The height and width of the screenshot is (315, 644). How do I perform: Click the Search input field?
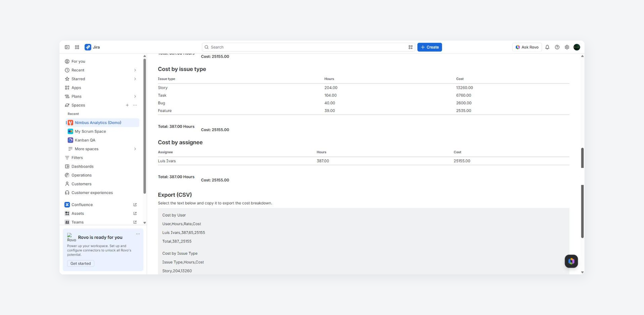308,47
